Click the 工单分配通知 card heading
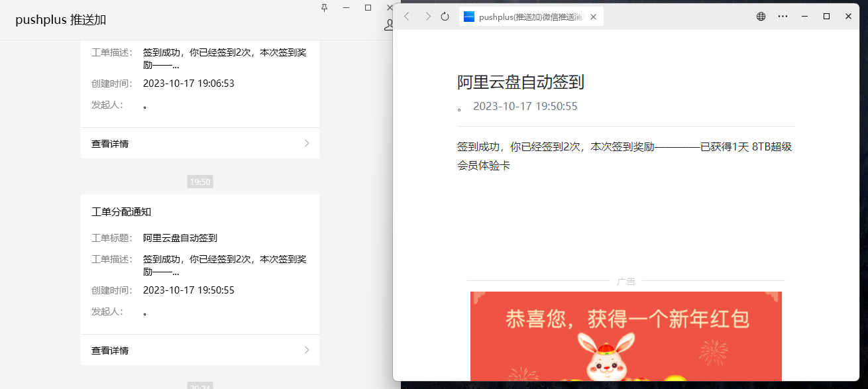The width and height of the screenshot is (868, 389). tap(121, 212)
